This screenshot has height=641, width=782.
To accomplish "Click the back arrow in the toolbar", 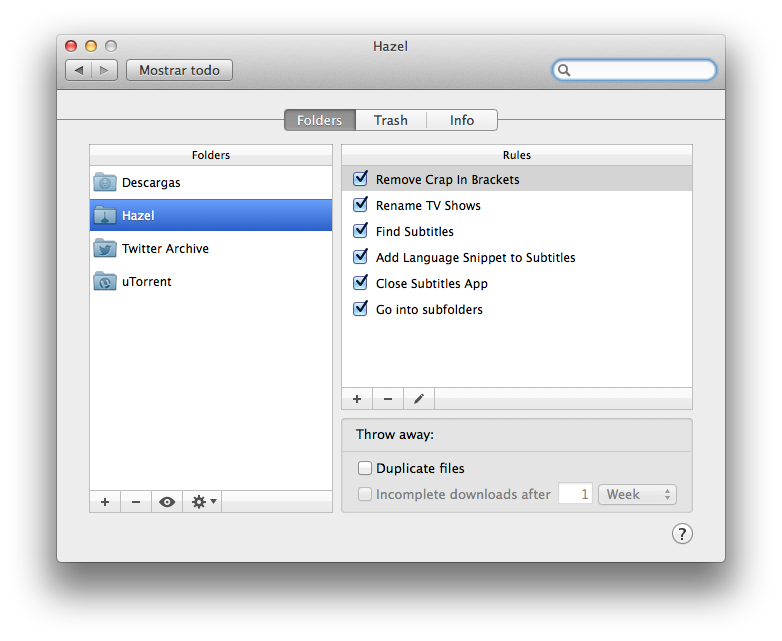I will 79,70.
